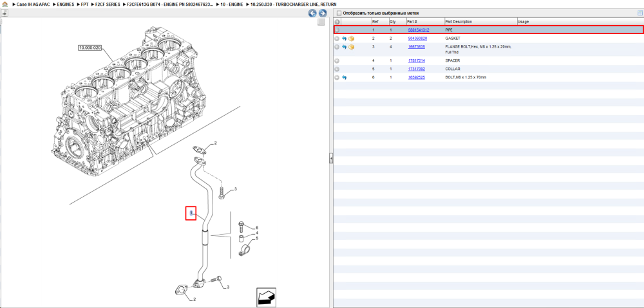This screenshot has height=308, width=644.
Task: Open F2CFE613G B074 engine breadcrumb
Action: 171,4
